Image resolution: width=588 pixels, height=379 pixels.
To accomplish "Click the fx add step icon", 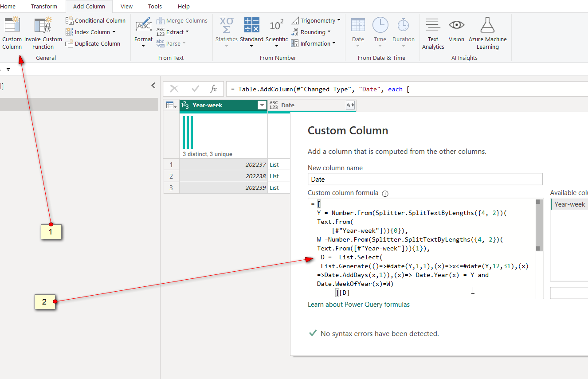I will click(214, 89).
